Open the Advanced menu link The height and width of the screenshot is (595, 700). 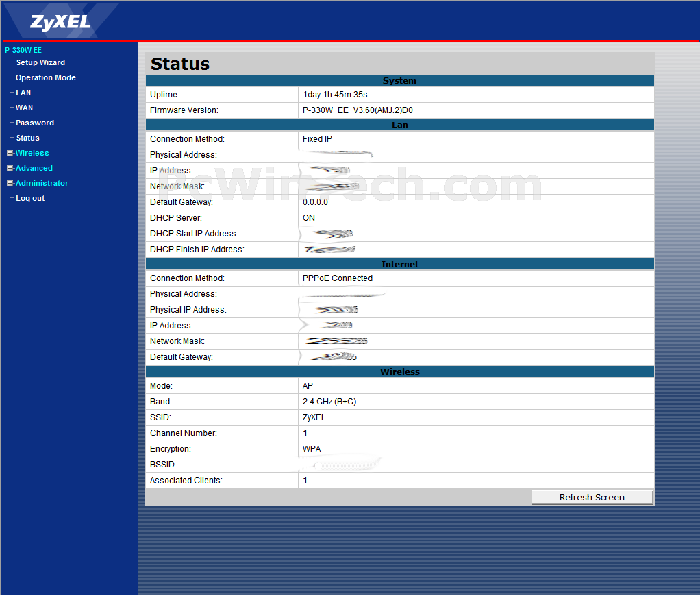(x=34, y=168)
